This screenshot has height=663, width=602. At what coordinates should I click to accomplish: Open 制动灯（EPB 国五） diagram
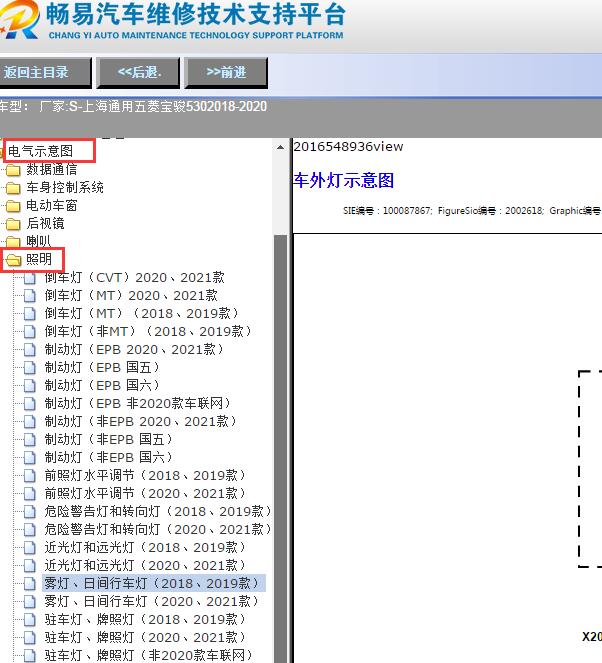(102, 367)
